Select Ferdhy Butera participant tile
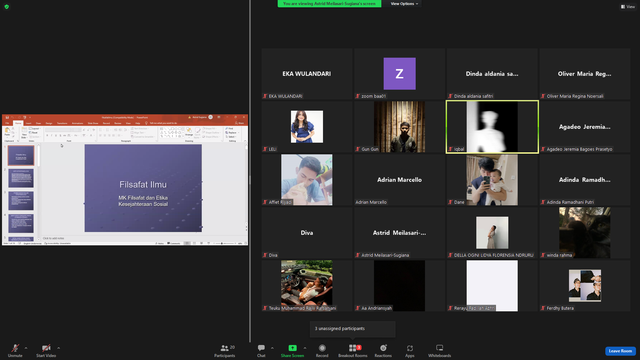Image resolution: width=640 pixels, height=360 pixels. click(x=585, y=286)
